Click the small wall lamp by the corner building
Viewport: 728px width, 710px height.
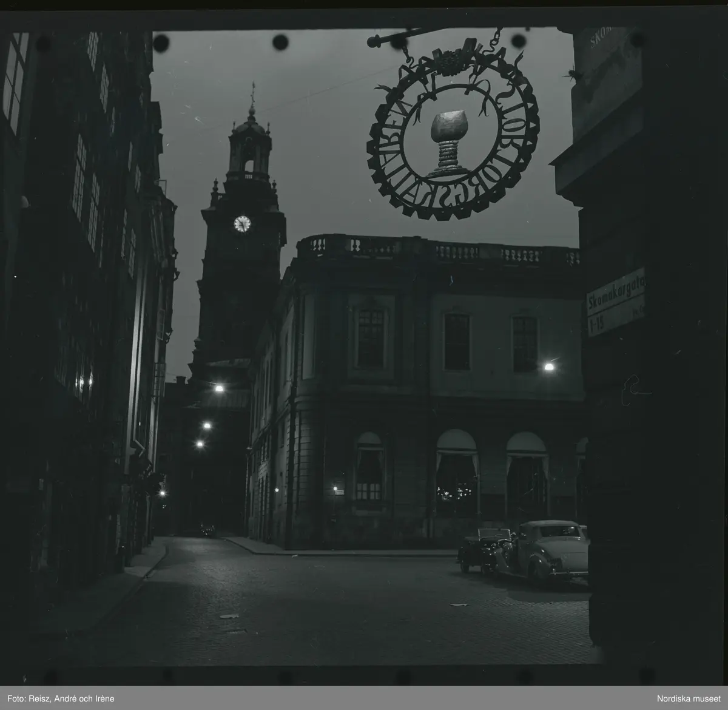[334, 488]
